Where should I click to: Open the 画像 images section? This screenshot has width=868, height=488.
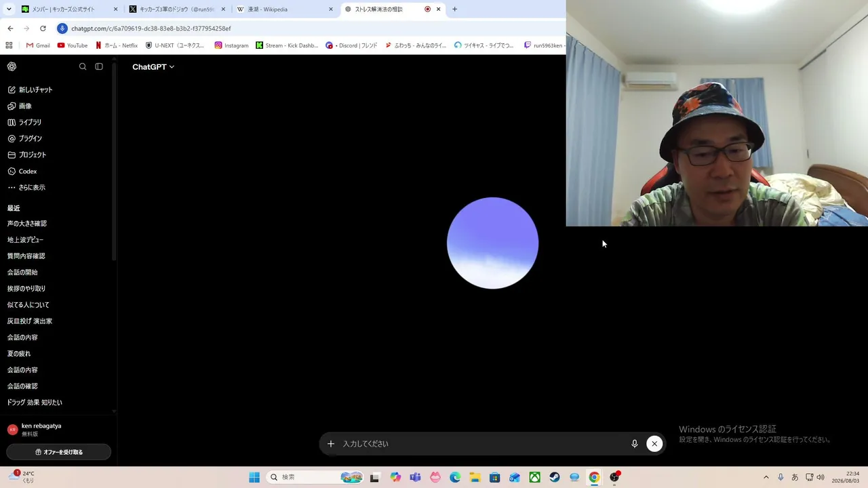tap(20, 106)
